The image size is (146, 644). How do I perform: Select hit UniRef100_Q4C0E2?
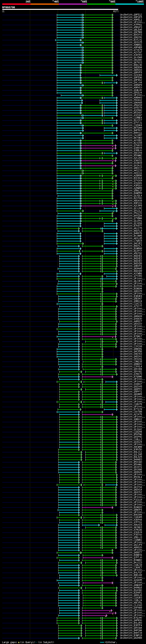point(131,243)
